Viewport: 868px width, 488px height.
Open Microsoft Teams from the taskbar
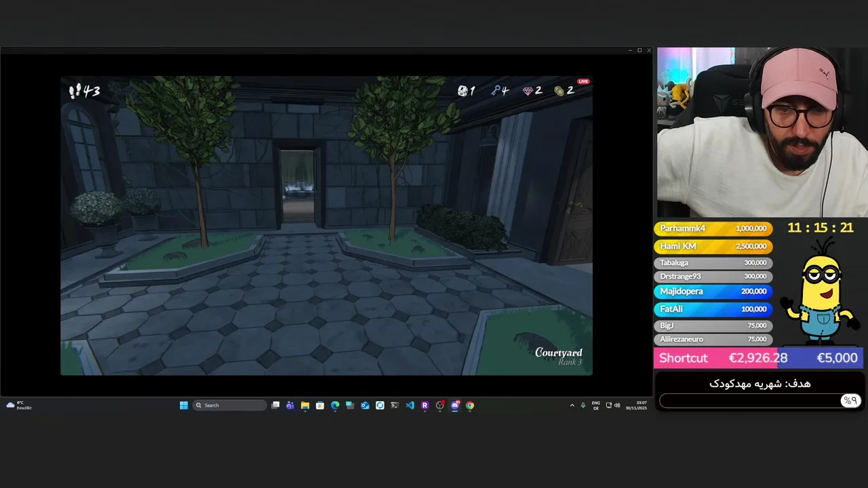290,405
